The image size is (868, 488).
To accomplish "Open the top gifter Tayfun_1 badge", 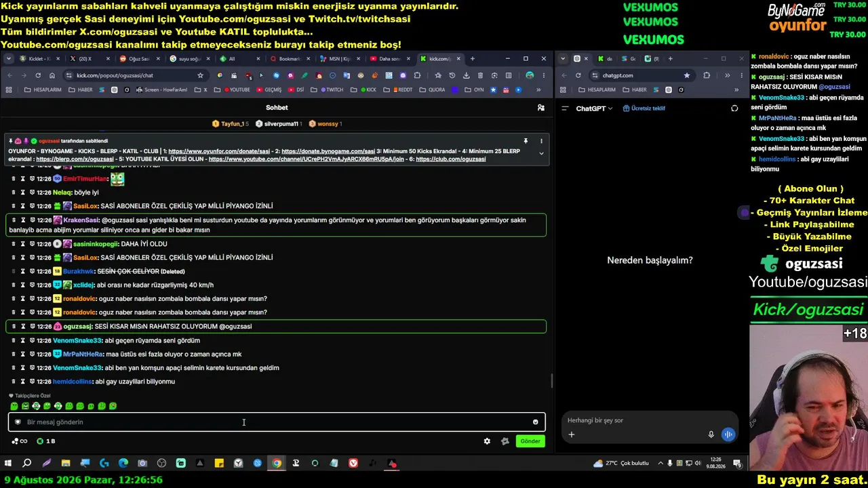I will pos(231,124).
